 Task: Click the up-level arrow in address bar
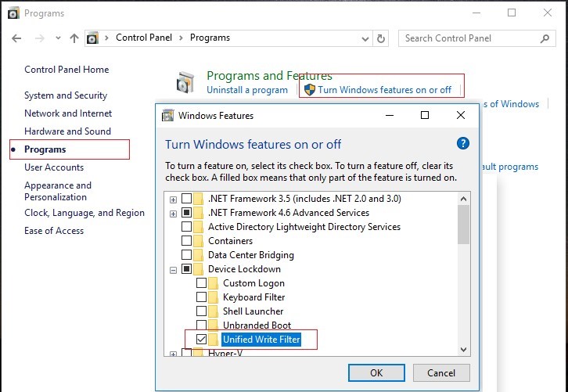pos(74,38)
